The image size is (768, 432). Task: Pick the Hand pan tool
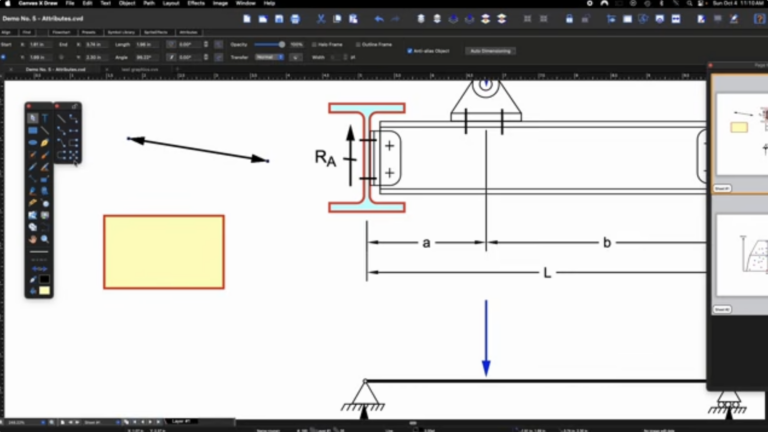pos(33,239)
